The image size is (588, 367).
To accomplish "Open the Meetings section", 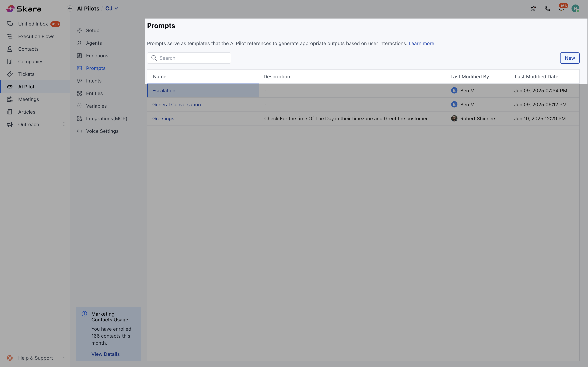I will click(x=29, y=99).
